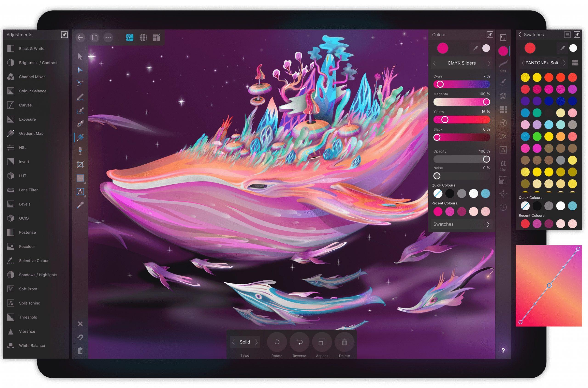This screenshot has width=588, height=388.
Task: Select the Gradient Map adjustment
Action: click(30, 133)
